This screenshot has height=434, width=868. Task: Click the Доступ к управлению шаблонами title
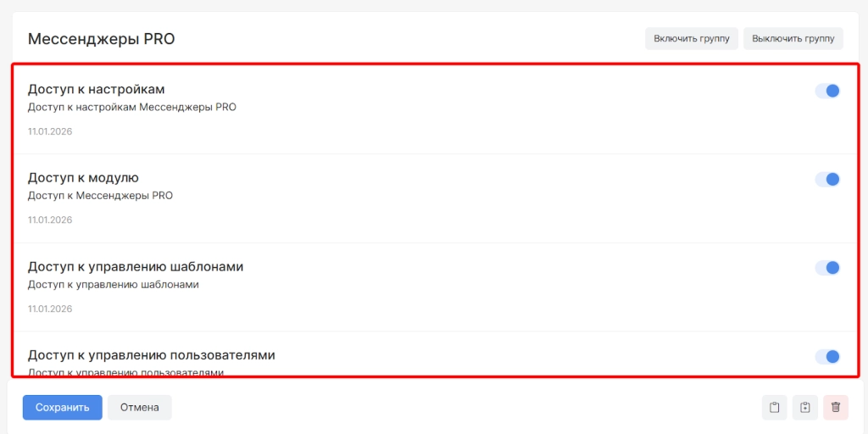136,267
